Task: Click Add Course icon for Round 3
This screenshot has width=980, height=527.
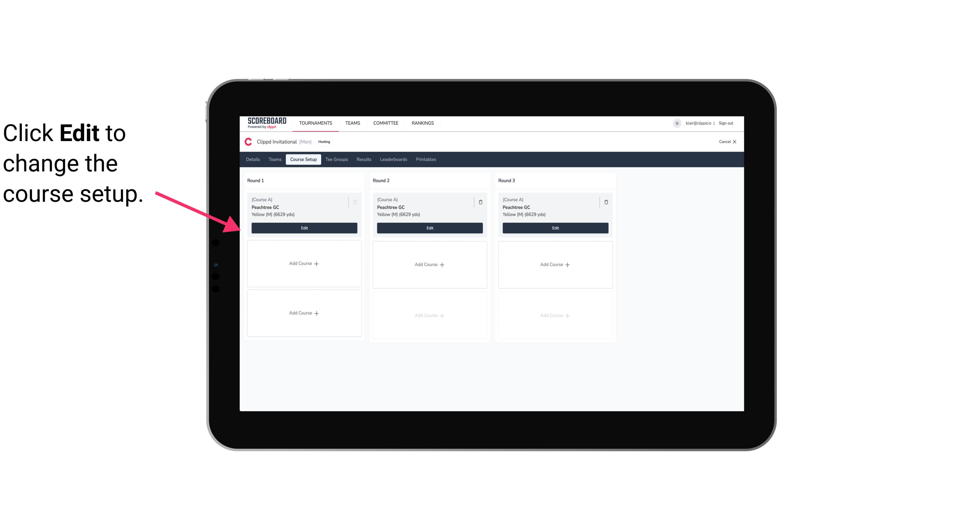Action: 555,264
